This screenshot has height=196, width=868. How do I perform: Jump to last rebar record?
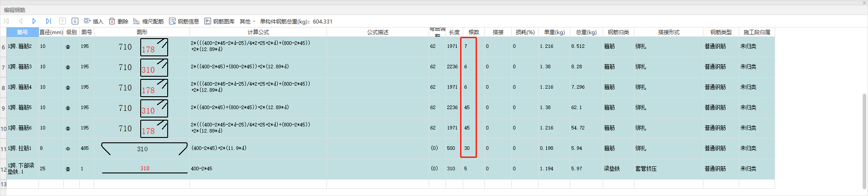pos(49,21)
